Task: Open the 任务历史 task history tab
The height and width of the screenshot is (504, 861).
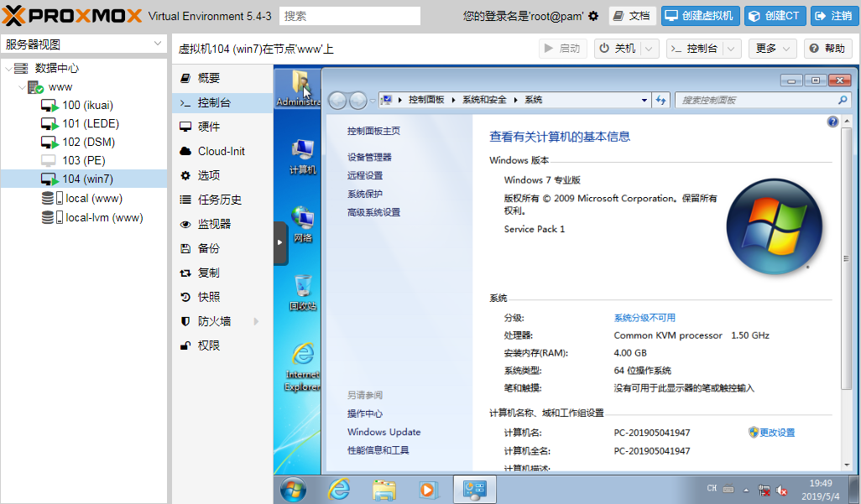Action: 222,200
